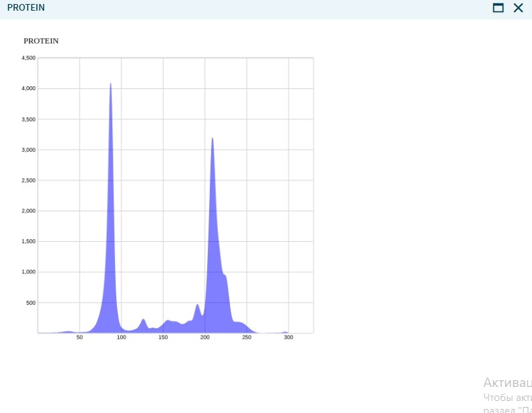Click the 100 x-axis label
This screenshot has height=413, width=532.
(x=122, y=337)
